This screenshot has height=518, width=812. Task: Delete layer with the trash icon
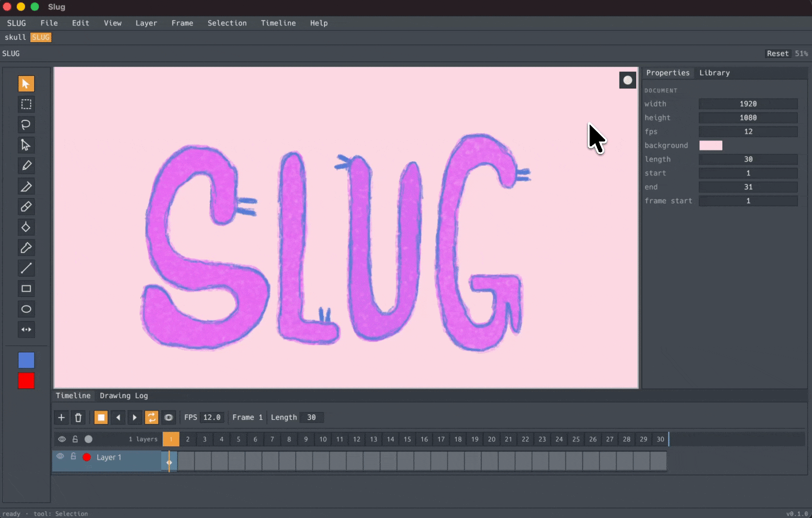pyautogui.click(x=78, y=417)
